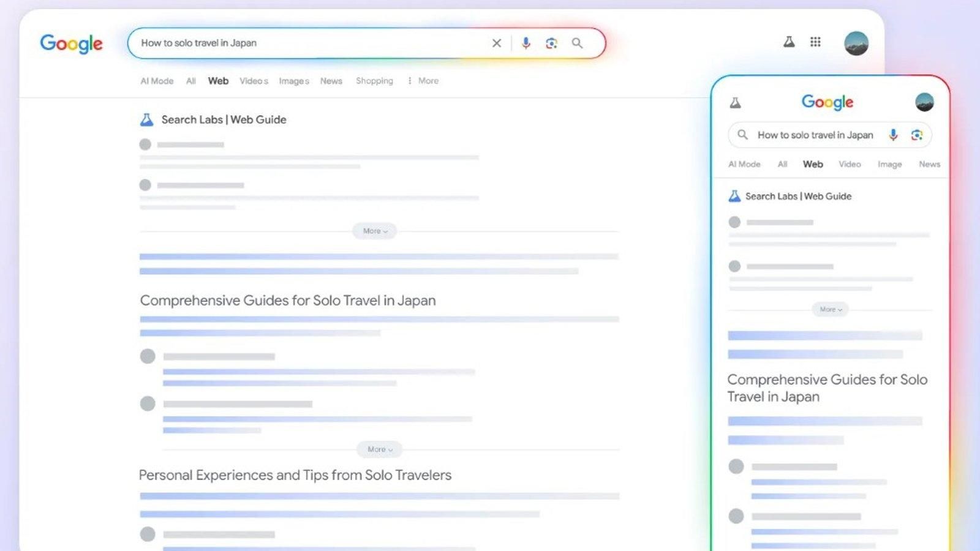Screen dimensions: 980x551
Task: Click 'Personal Experiences and Tips from Solo Travelers'
Action: 295,475
